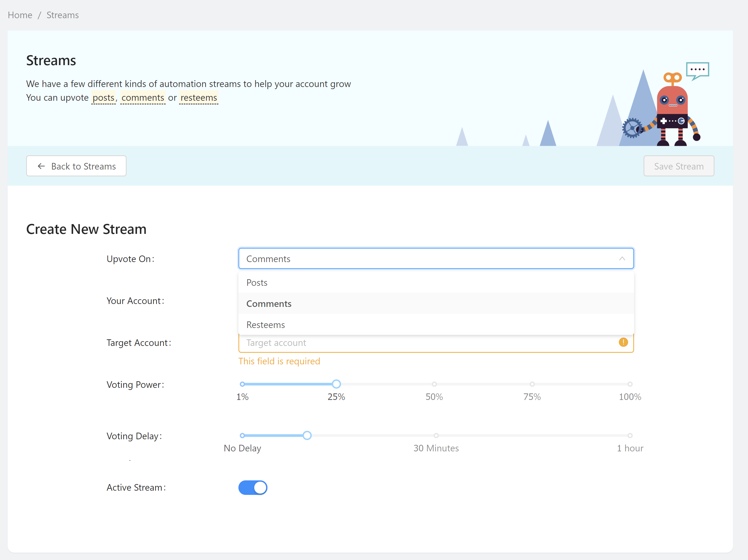
Task: Set Voting Delay to 30 Minutes mark
Action: [x=436, y=435]
